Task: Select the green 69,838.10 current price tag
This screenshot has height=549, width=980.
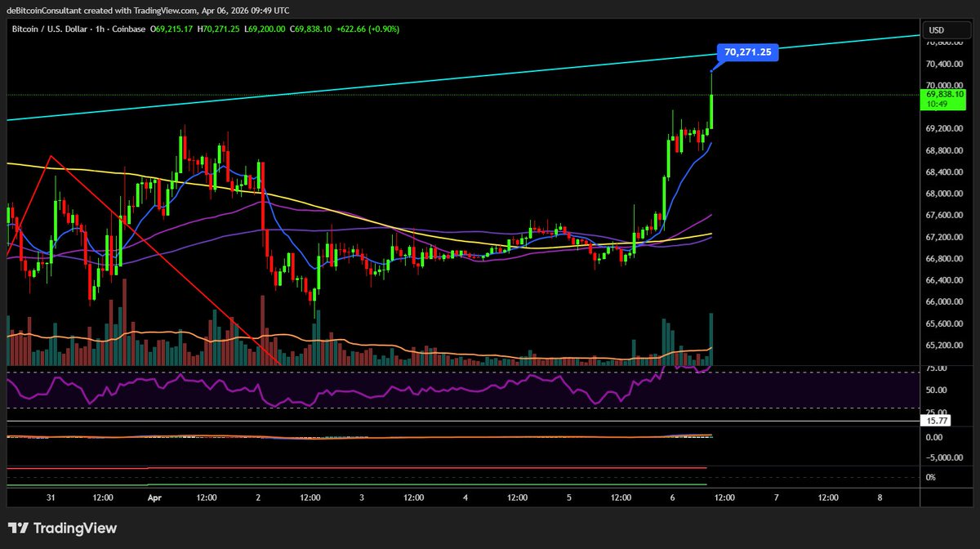Action: (942, 100)
